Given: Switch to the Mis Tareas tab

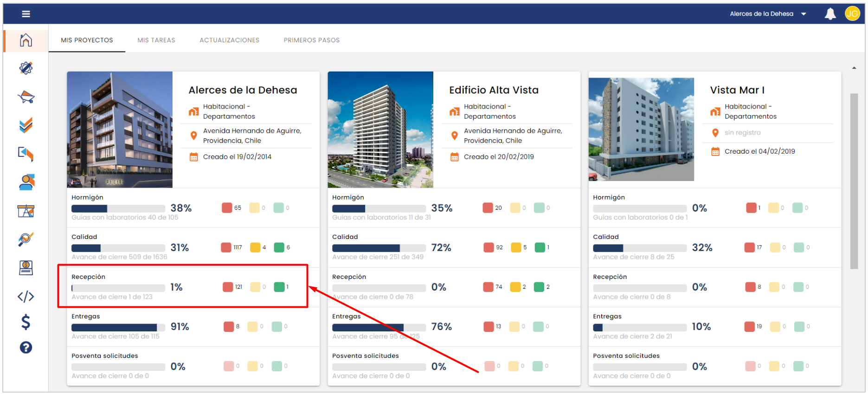Looking at the screenshot, I should click(156, 40).
